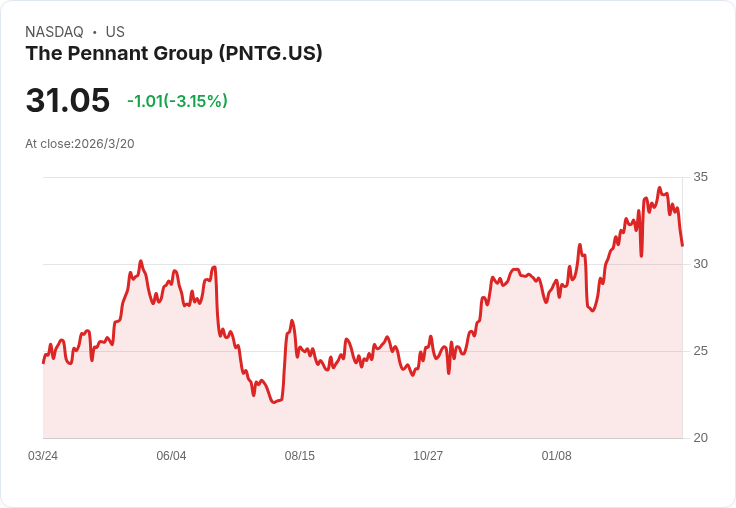Click the NASDAQ exchange label
Screen dimensions: 736x508
tap(54, 32)
